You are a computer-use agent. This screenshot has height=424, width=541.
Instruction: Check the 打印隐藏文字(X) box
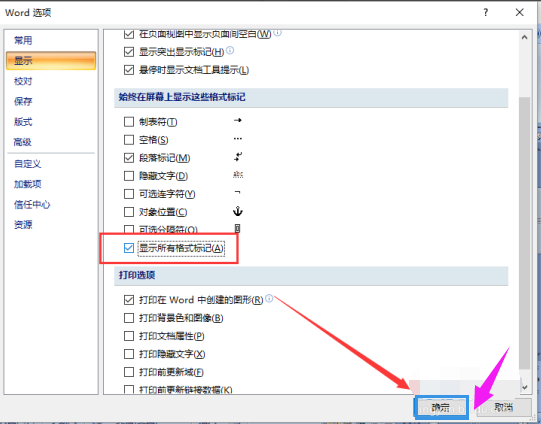(129, 354)
